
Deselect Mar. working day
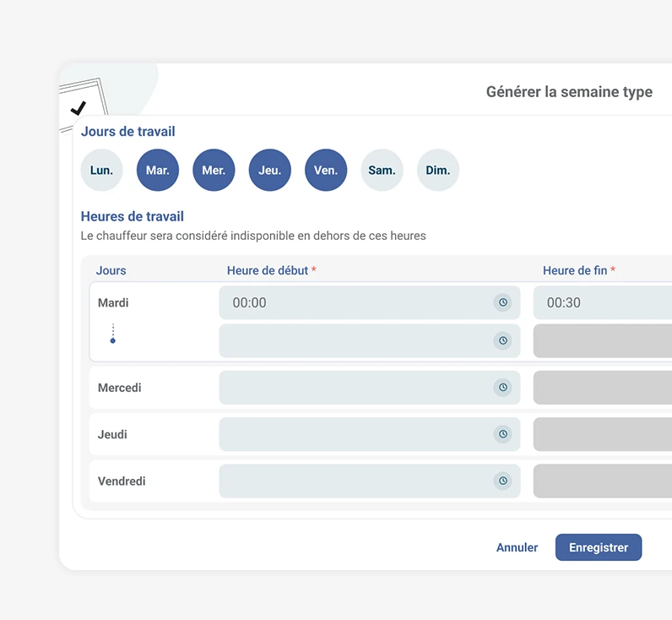[x=158, y=171]
